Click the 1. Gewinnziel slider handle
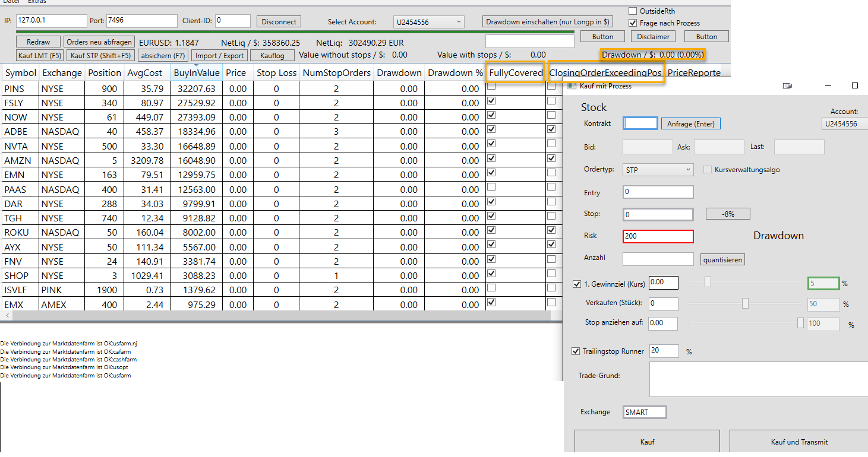The width and height of the screenshot is (868, 457). [x=708, y=283]
